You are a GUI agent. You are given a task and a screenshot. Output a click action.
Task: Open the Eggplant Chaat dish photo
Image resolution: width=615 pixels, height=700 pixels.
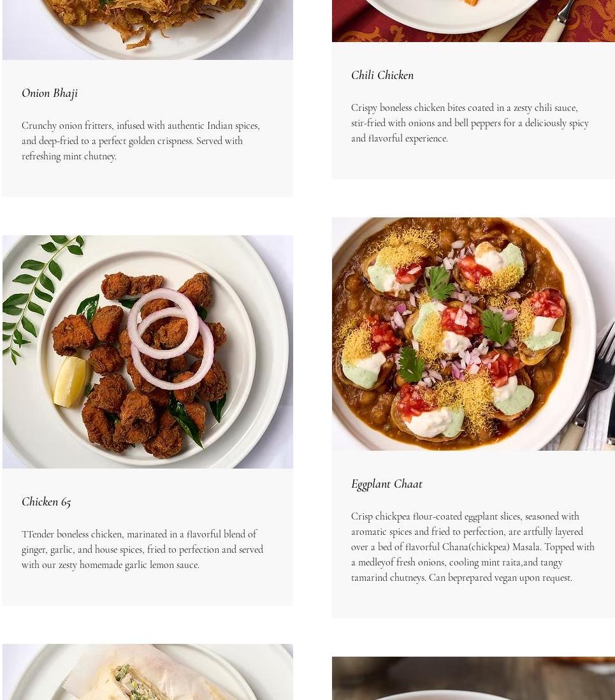click(473, 334)
